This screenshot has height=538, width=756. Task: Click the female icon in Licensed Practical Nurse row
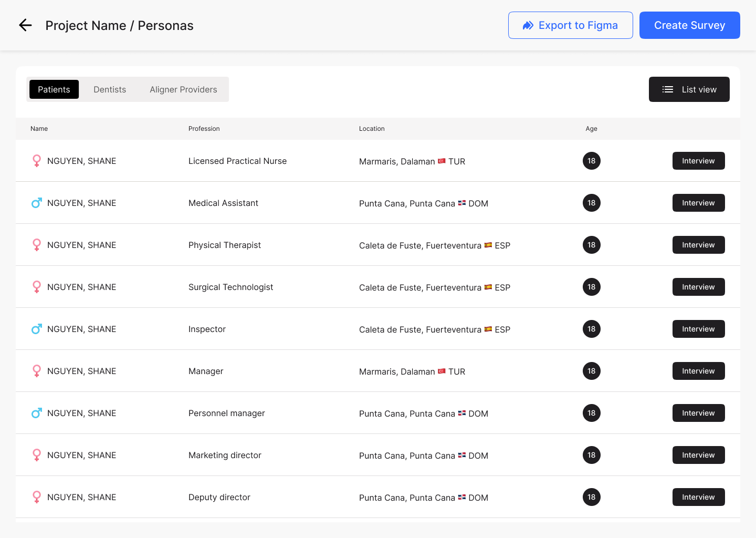point(37,161)
